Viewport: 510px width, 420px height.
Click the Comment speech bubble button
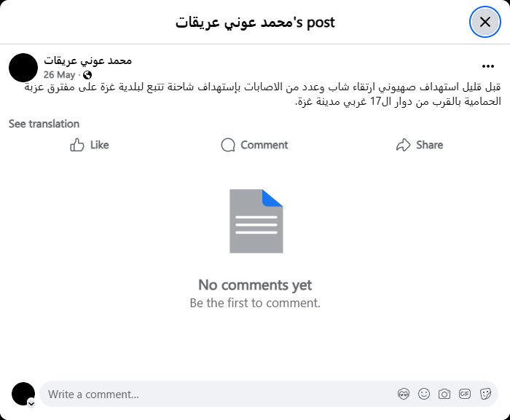(x=254, y=145)
